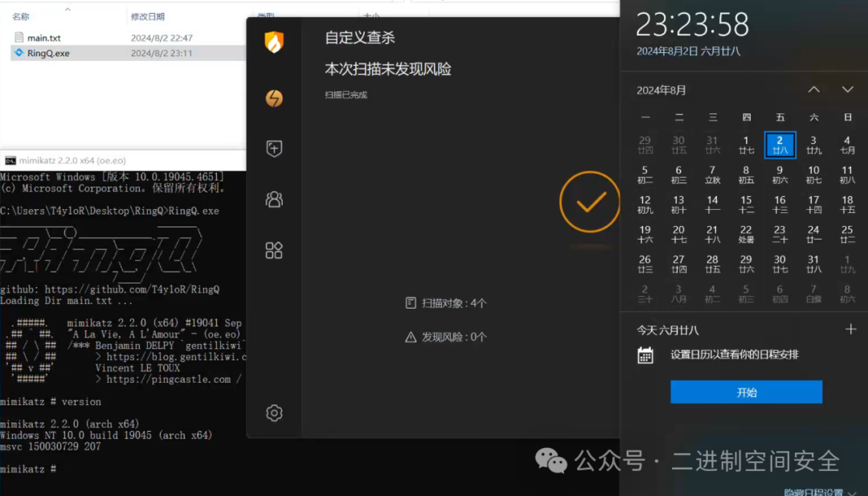Viewport: 868px width, 496px height.
Task: Click the scanned objects document icon
Action: 411,303
